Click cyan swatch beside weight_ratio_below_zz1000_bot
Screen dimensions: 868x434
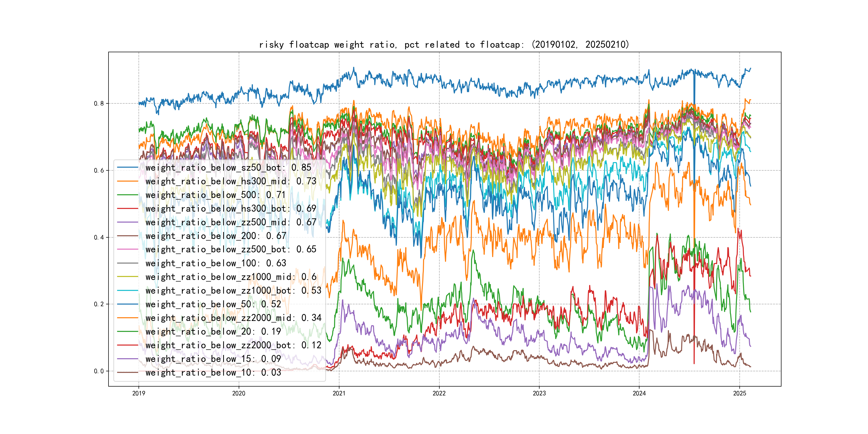coord(128,290)
